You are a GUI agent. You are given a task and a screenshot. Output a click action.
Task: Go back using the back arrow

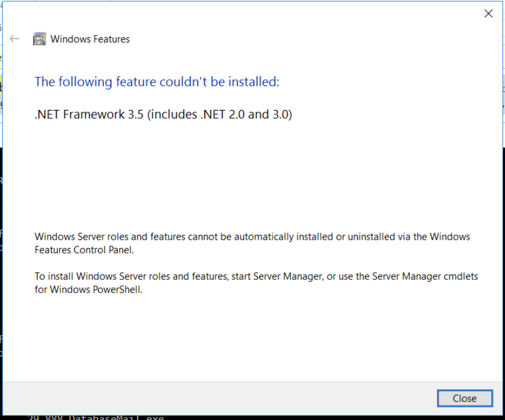[14, 39]
